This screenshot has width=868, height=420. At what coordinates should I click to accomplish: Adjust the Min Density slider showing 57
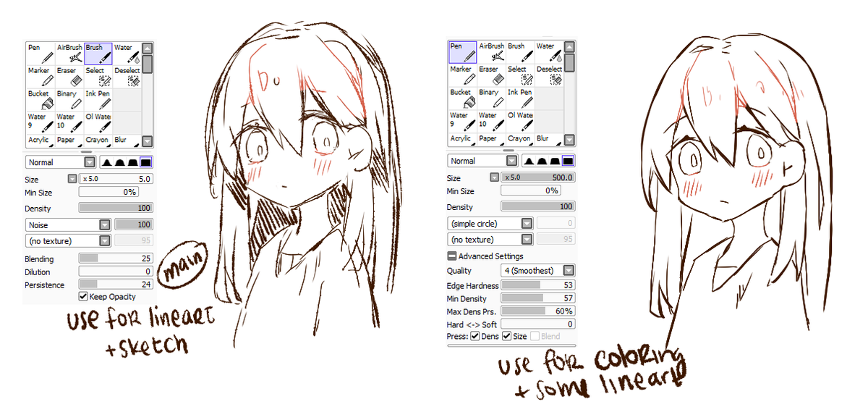click(x=538, y=298)
